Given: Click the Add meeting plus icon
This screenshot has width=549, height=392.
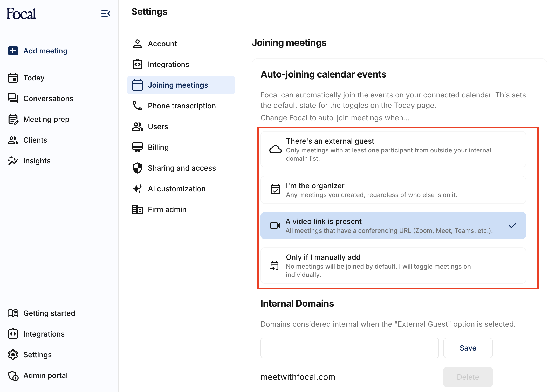Looking at the screenshot, I should point(13,51).
